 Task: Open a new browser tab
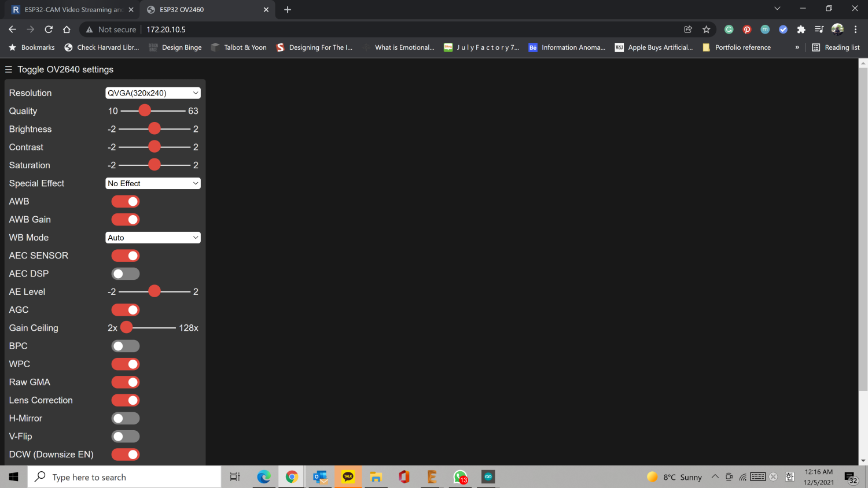click(x=288, y=10)
